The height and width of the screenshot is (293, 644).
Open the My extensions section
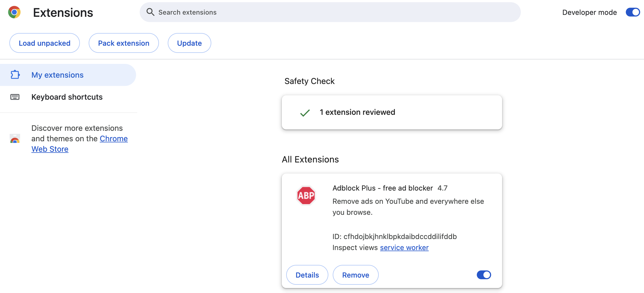[68, 75]
